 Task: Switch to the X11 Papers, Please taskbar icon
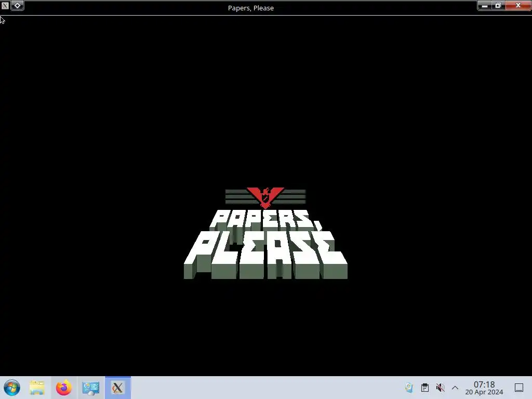point(117,388)
